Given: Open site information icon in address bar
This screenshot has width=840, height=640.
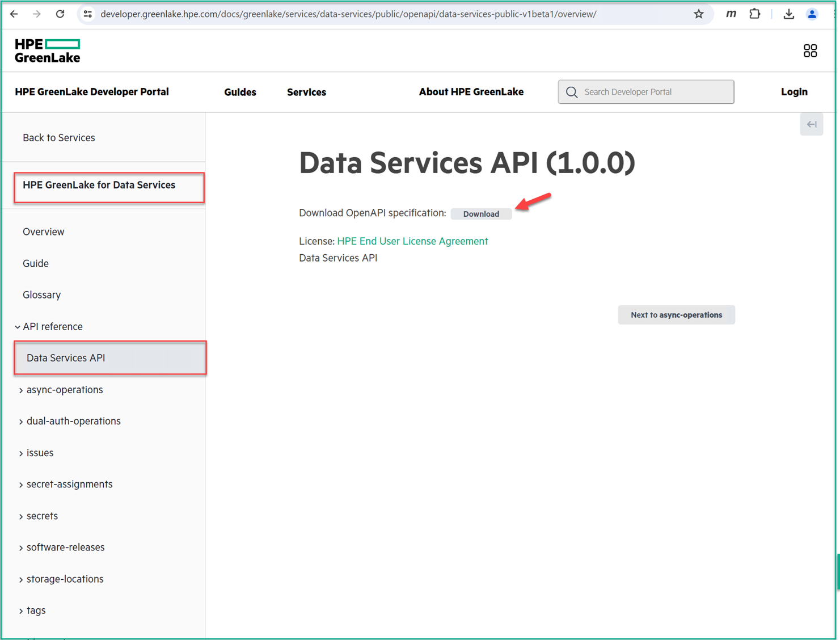Looking at the screenshot, I should click(x=88, y=14).
